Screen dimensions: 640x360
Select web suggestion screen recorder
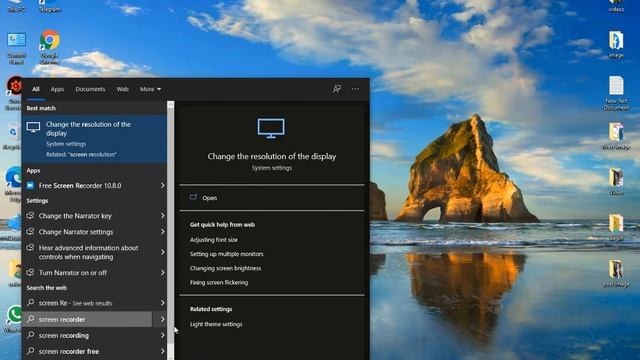tap(87, 319)
